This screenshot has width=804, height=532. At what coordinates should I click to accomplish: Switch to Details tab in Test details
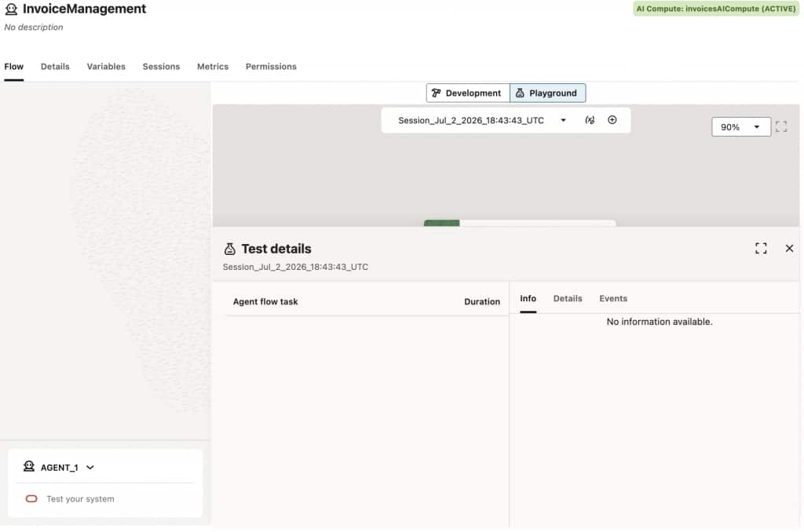pos(568,299)
